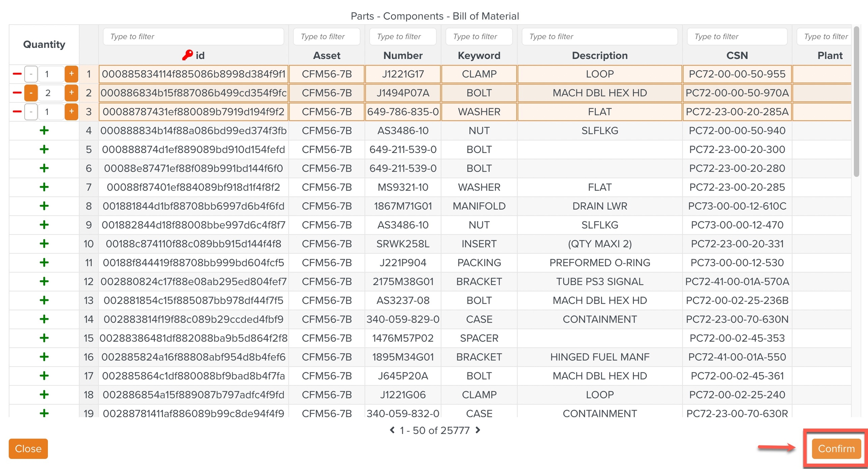
Task: Add row 8 MANIFOLD with green plus
Action: point(44,206)
